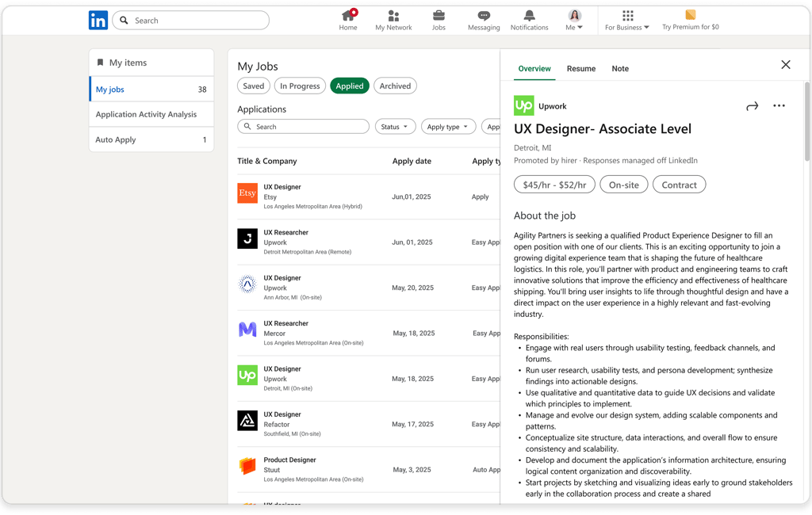Viewport: 812px width, 515px height.
Task: Switch to the Overview tab
Action: point(534,68)
